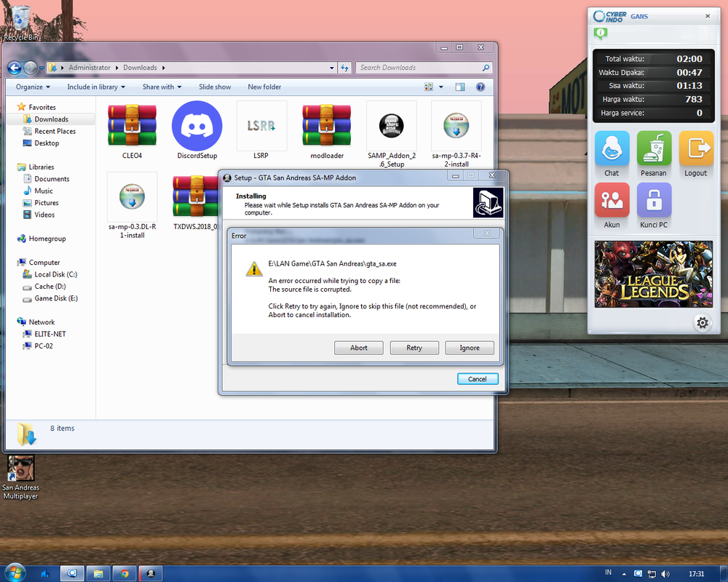This screenshot has height=582, width=728.
Task: Click the IN language indicator
Action: tap(608, 573)
